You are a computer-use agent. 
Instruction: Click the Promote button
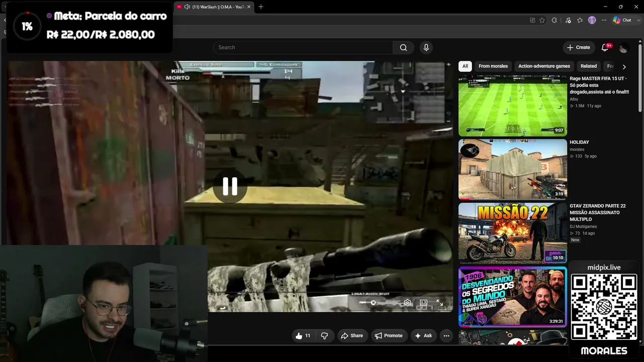point(388,336)
